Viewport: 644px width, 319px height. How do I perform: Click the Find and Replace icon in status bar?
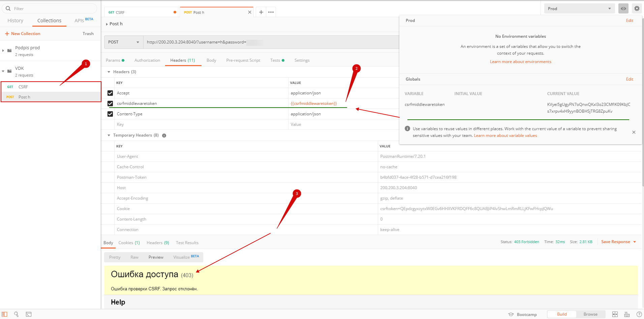16,314
